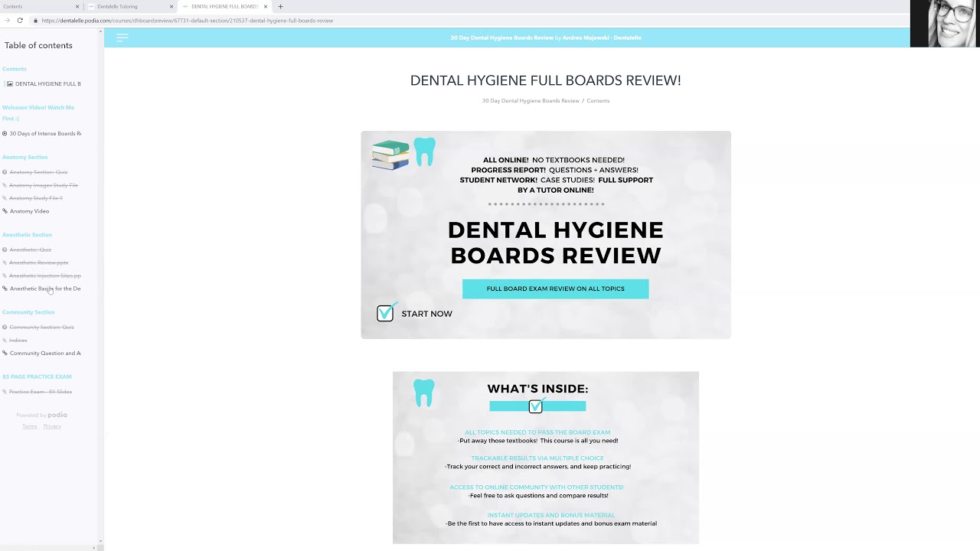Open a new browser tab with the plus icon
This screenshot has width=980, height=551.
[x=280, y=6]
